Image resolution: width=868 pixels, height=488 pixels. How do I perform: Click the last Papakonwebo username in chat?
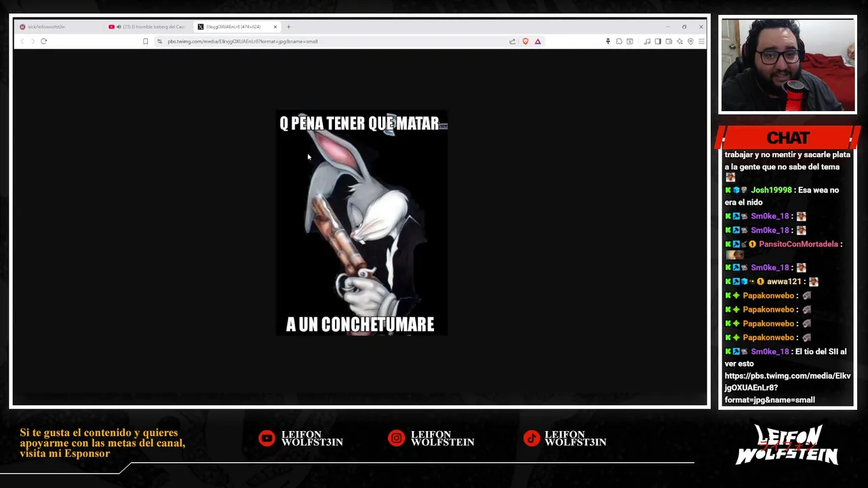[768, 338]
